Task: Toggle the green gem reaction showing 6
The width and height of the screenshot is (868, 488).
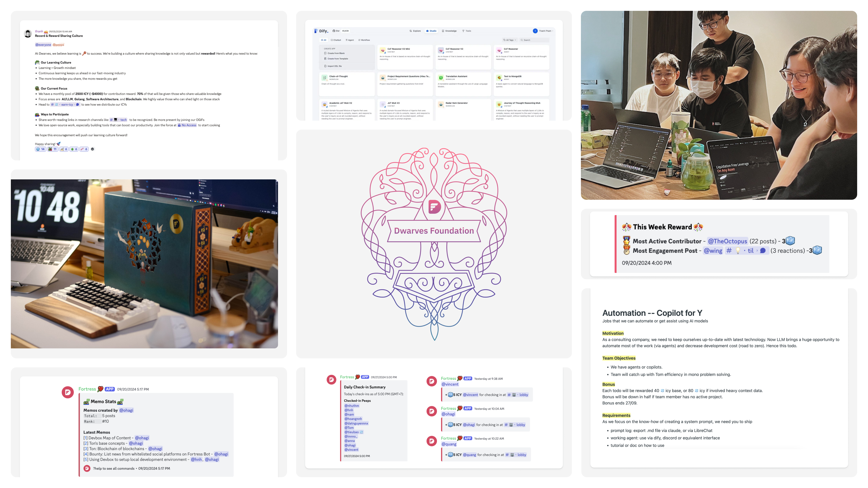Action: click(x=74, y=149)
